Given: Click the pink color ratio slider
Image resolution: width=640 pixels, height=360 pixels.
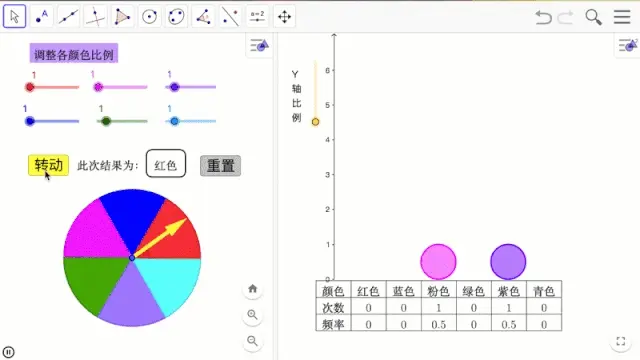Looking at the screenshot, I should pos(120,87).
